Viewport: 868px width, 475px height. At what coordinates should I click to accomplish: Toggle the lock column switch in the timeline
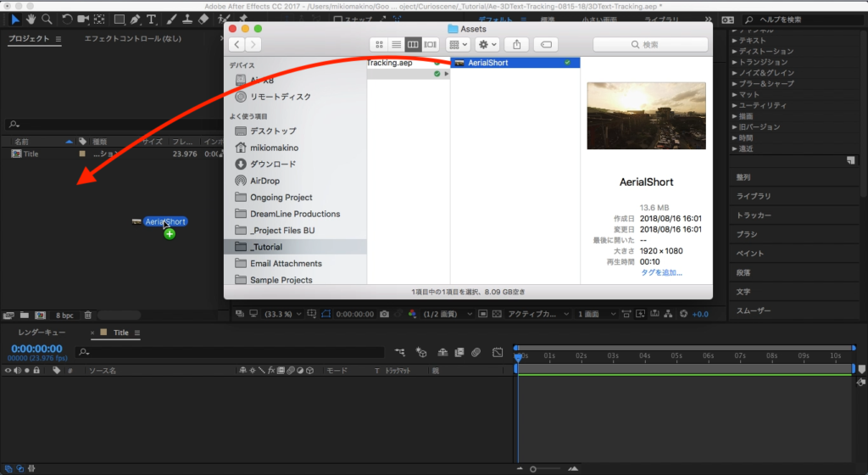click(36, 371)
